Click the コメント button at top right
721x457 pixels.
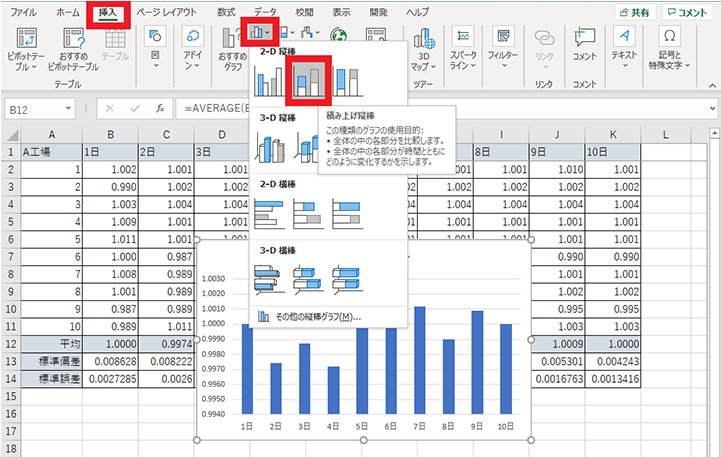point(687,12)
